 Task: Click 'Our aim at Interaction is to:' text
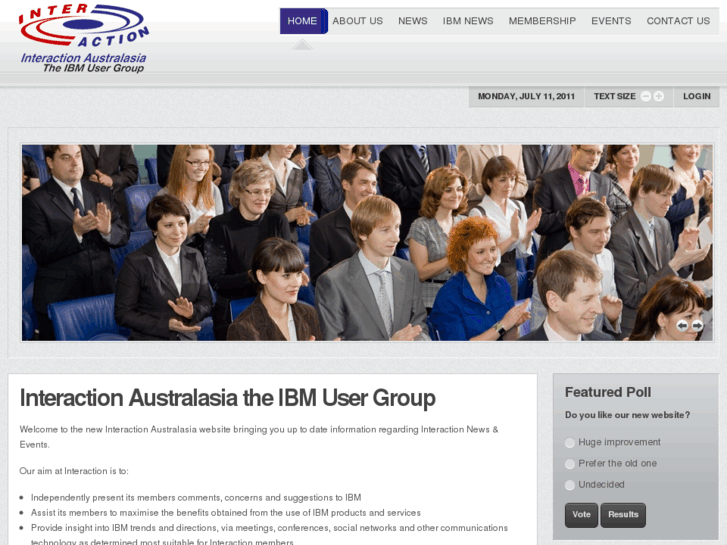(x=74, y=471)
